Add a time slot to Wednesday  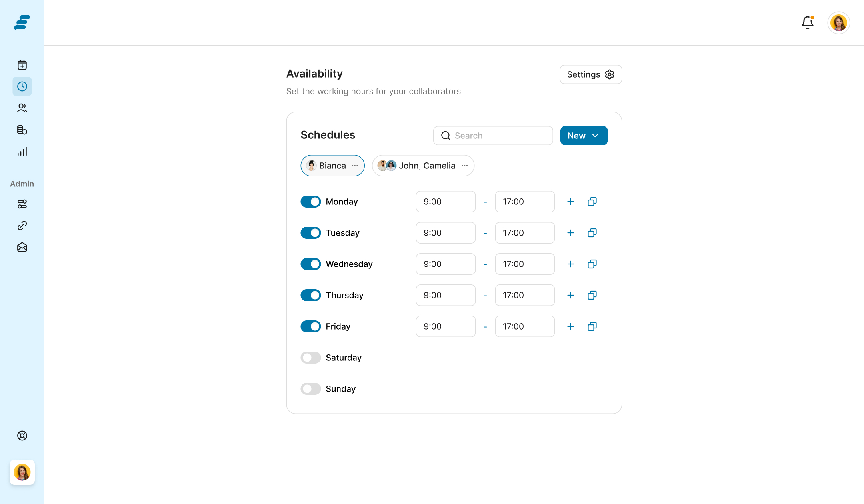[570, 264]
